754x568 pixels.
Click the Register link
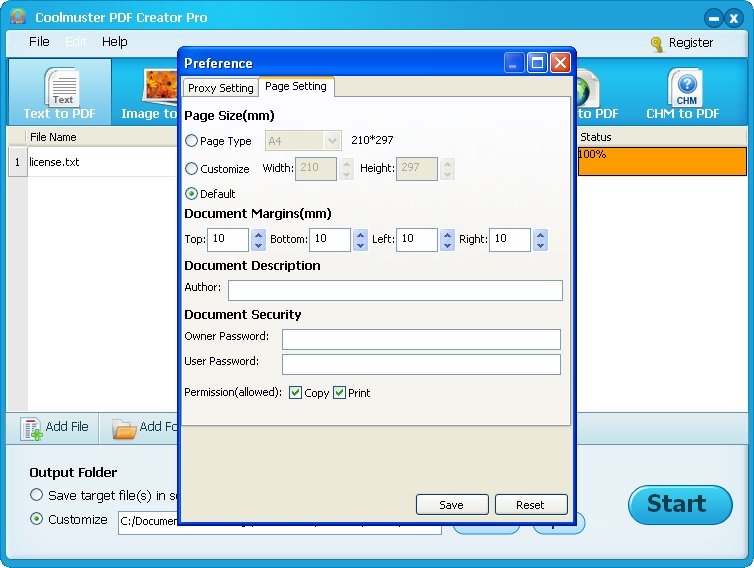pyautogui.click(x=691, y=43)
